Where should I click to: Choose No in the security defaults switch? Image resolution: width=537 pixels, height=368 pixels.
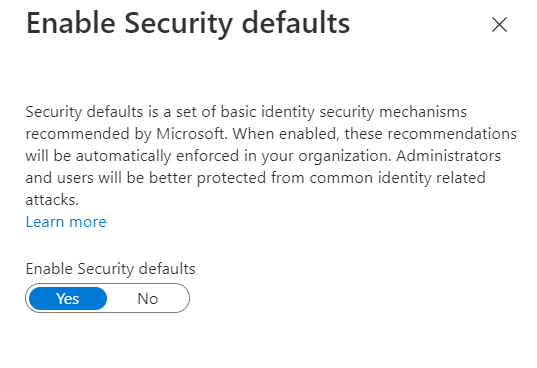(148, 299)
